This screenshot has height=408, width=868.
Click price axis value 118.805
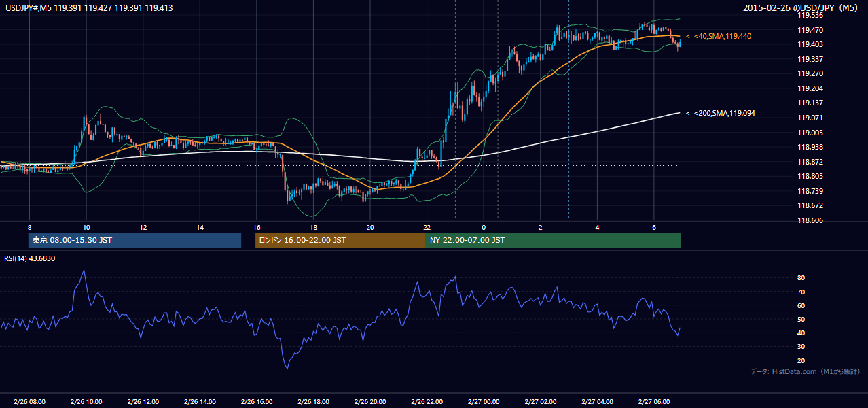[810, 176]
